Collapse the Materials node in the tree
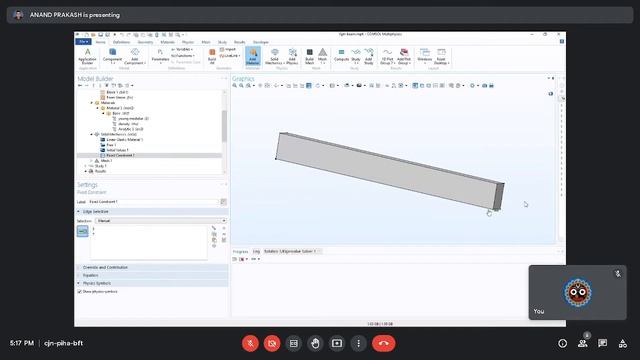This screenshot has width=640, height=360. [92, 103]
